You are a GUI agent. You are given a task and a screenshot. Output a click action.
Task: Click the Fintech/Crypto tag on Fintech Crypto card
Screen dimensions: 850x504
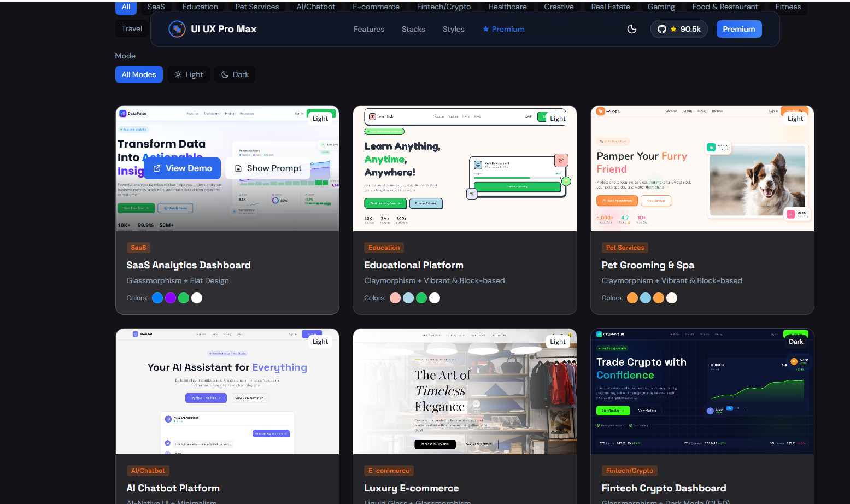pyautogui.click(x=629, y=471)
